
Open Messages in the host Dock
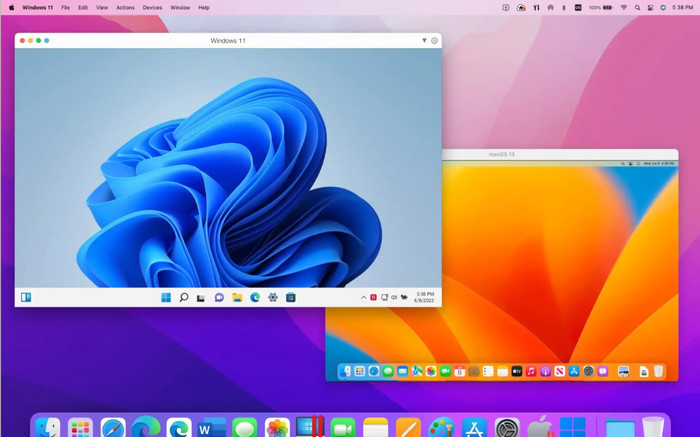pos(244,428)
